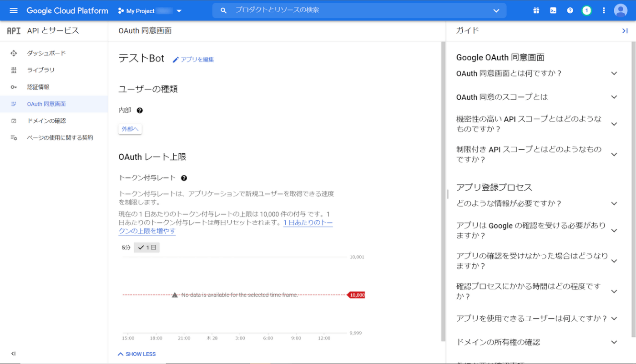Click the main content vertical scrollbar

pos(444,191)
